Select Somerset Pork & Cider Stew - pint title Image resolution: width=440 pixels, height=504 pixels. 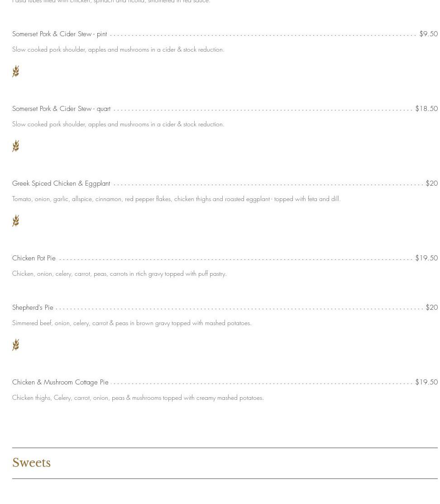(x=59, y=34)
